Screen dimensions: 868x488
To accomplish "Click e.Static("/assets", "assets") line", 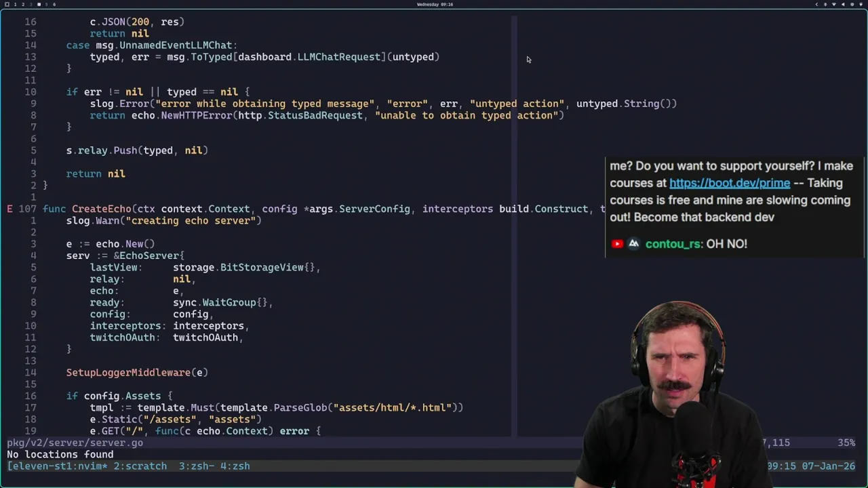I will (176, 420).
